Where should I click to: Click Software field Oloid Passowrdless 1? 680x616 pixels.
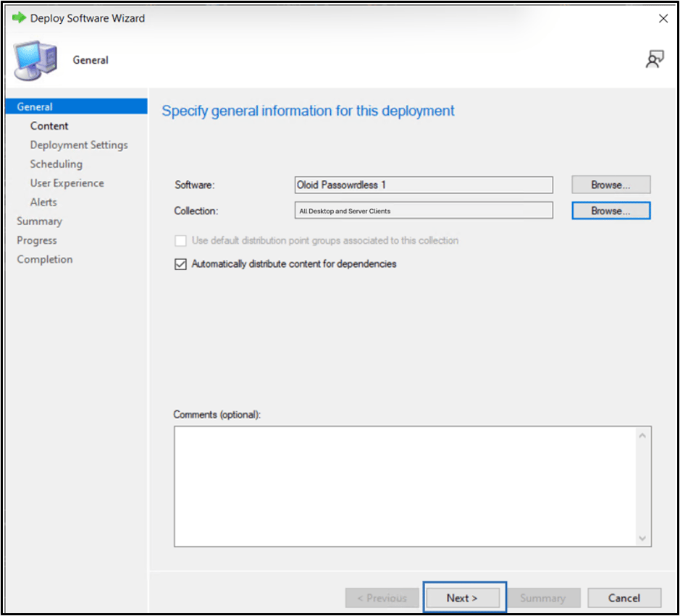pos(424,185)
